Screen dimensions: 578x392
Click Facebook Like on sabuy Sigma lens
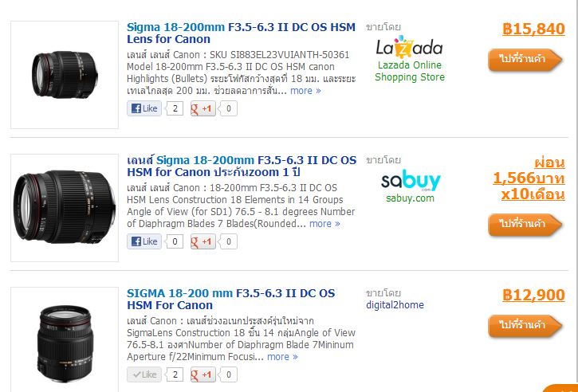[144, 241]
